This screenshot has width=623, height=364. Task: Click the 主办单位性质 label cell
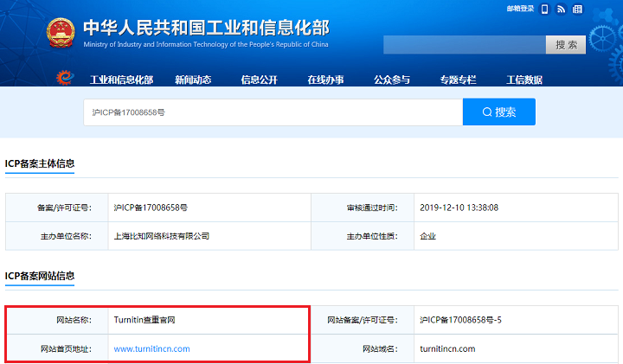pyautogui.click(x=363, y=236)
